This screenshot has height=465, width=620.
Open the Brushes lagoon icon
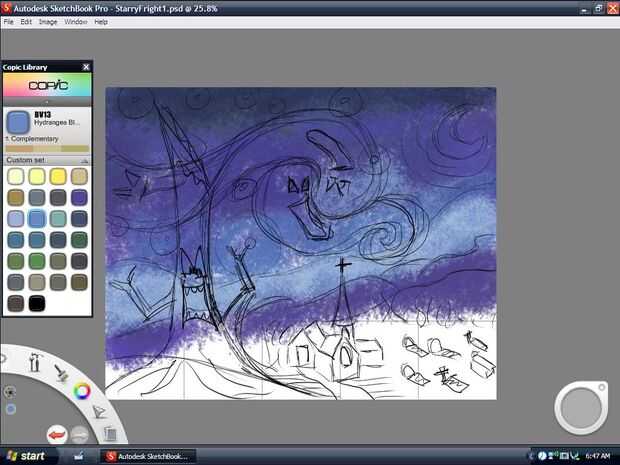click(61, 373)
